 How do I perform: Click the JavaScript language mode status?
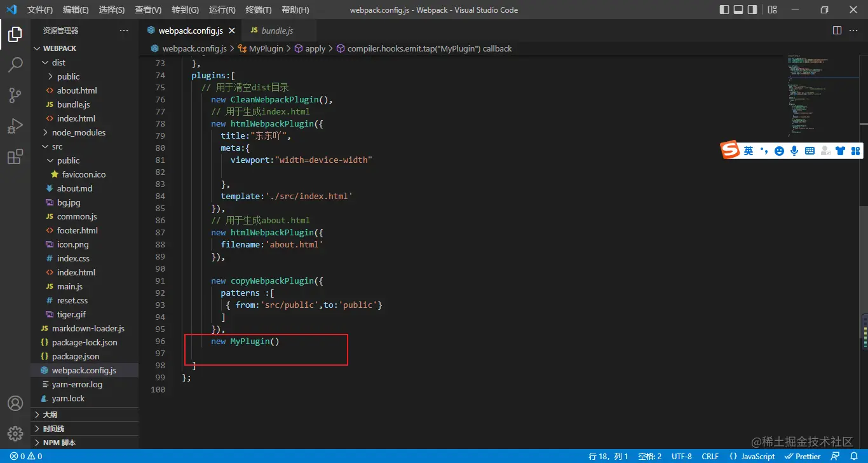click(x=752, y=457)
